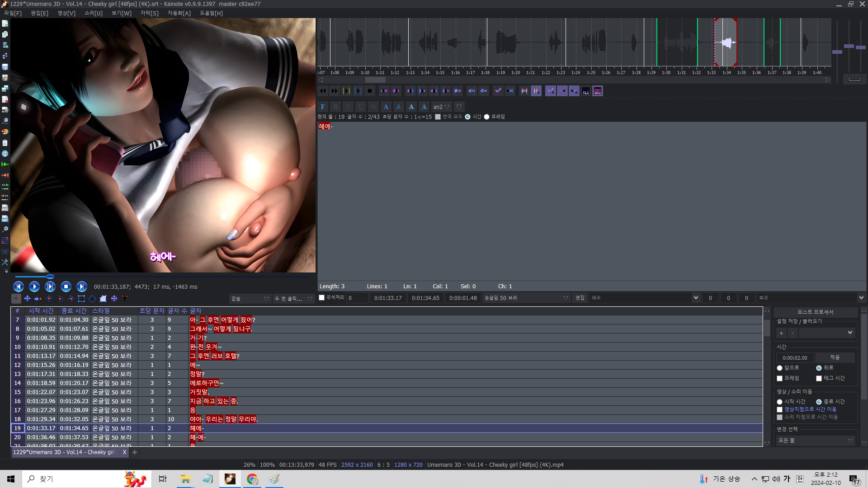Select the 프레임 radio button in editor

pyautogui.click(x=486, y=117)
